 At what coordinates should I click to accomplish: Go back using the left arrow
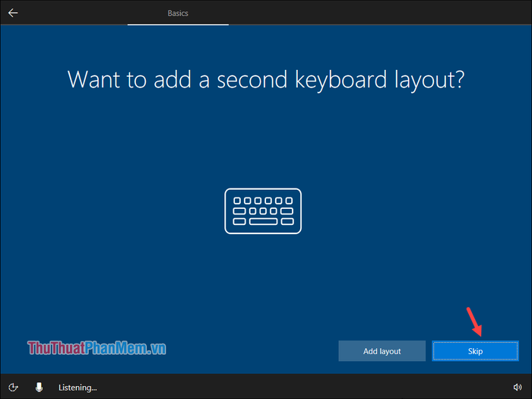pos(13,13)
